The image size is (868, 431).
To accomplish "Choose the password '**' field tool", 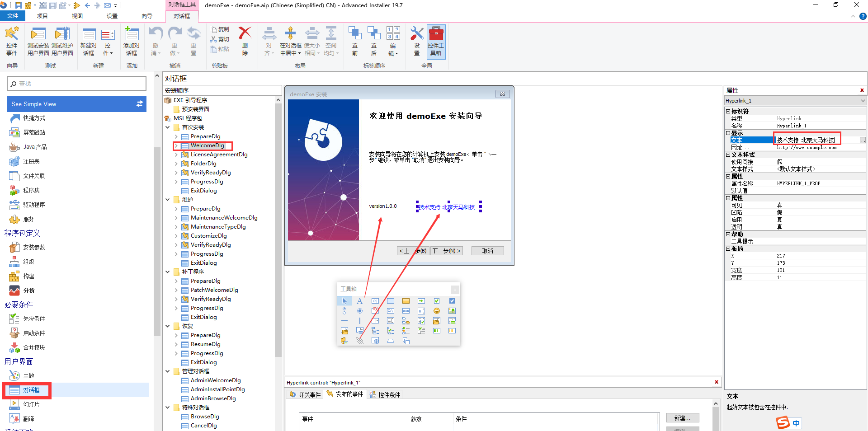I will (406, 311).
